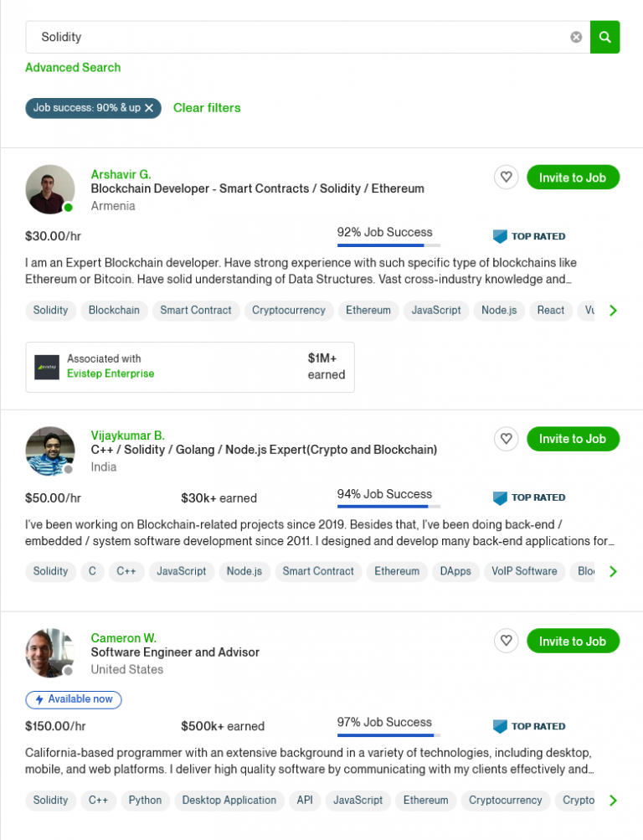Remove the Job success 90% filter chip
This screenshot has width=643, height=840.
[149, 108]
